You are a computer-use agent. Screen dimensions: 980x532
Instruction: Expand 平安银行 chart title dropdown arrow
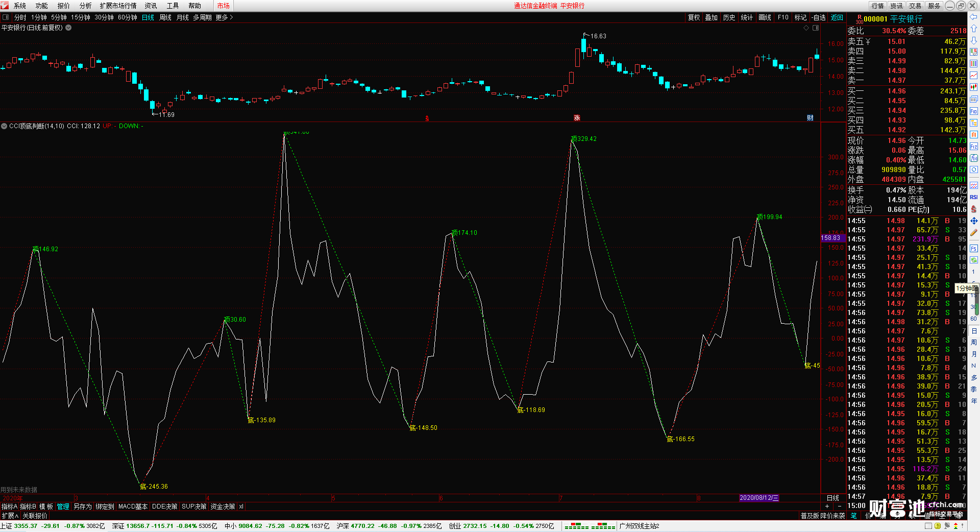pyautogui.click(x=68, y=28)
